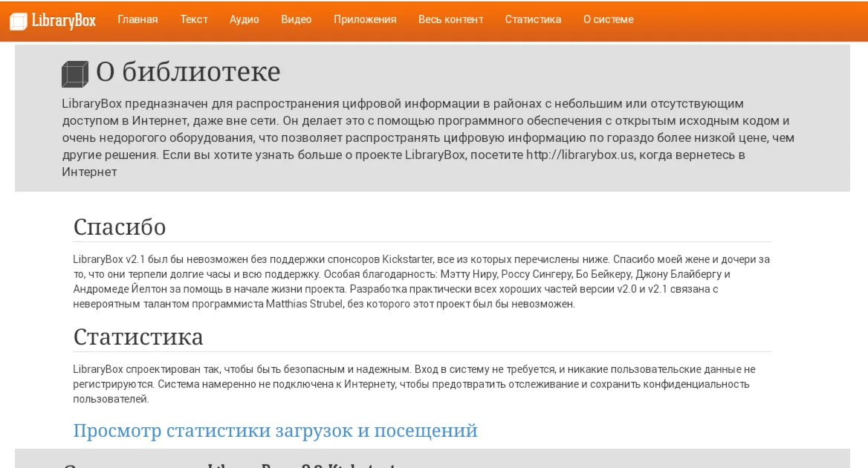The width and height of the screenshot is (868, 468).
Task: Open Просмотр статистики загрузок и посещений link
Action: (x=275, y=430)
